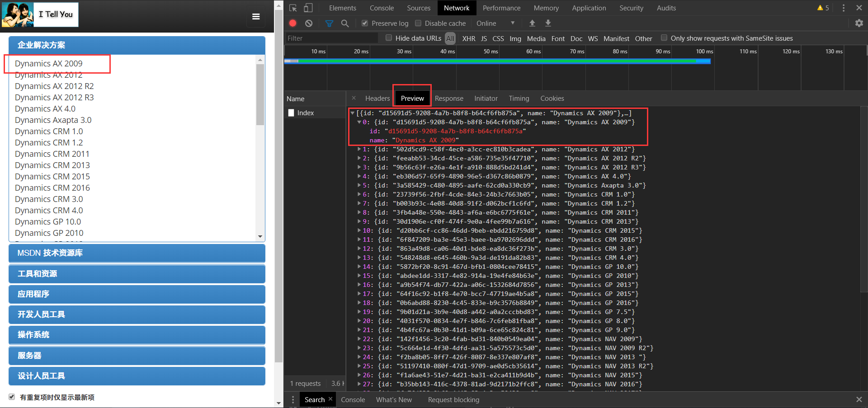Expand preview item 1 Dynamics AX 2012
The image size is (868, 408).
pos(359,150)
